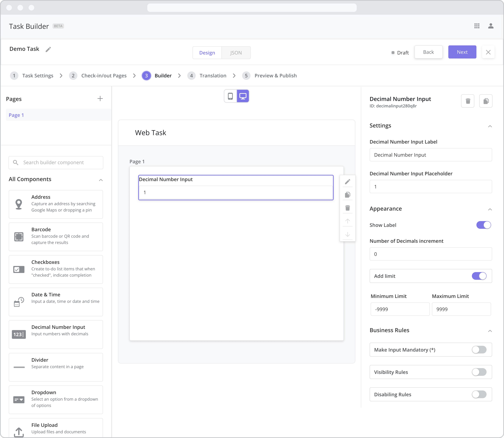Move component up arrow
Image resolution: width=504 pixels, height=438 pixels.
click(347, 221)
